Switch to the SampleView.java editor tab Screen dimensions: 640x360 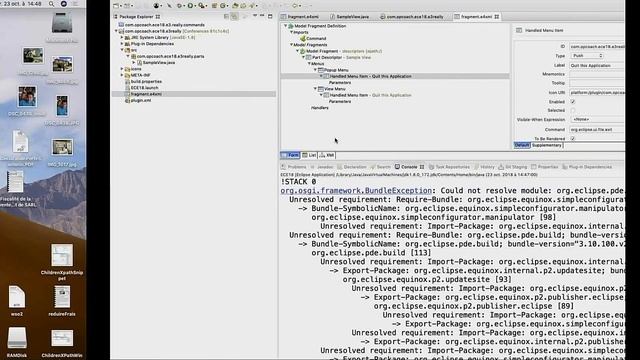click(x=350, y=17)
